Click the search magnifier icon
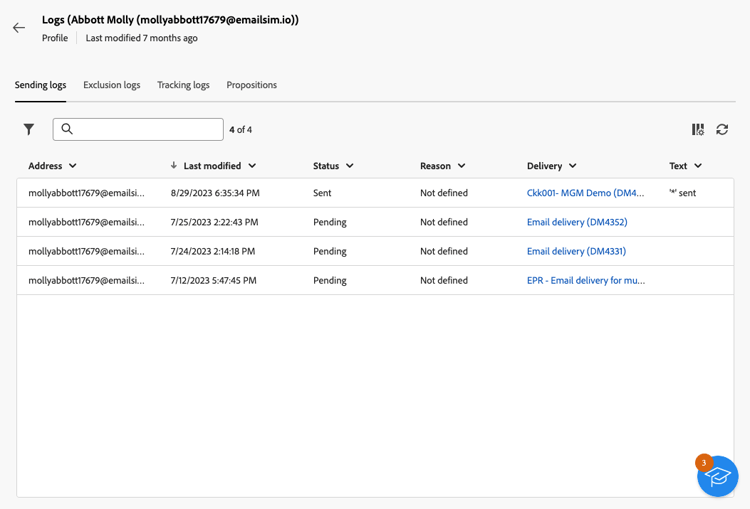The width and height of the screenshot is (750, 509). [67, 129]
